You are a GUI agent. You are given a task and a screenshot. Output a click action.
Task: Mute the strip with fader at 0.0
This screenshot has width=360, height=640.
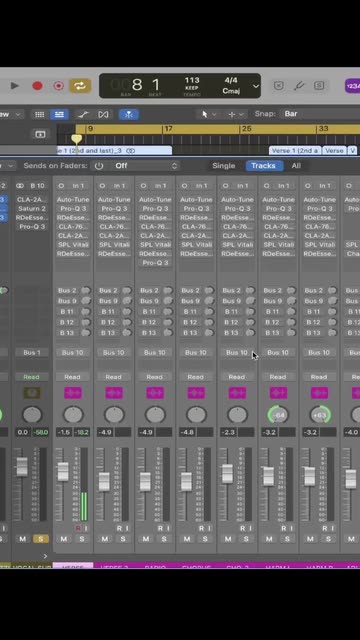(x=23, y=539)
